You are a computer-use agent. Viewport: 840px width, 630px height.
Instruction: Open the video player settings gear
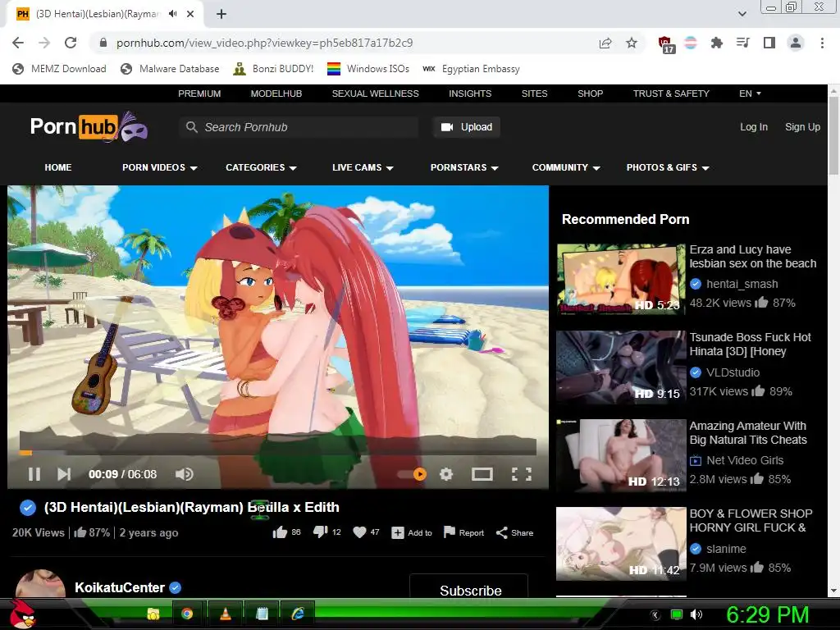point(446,474)
